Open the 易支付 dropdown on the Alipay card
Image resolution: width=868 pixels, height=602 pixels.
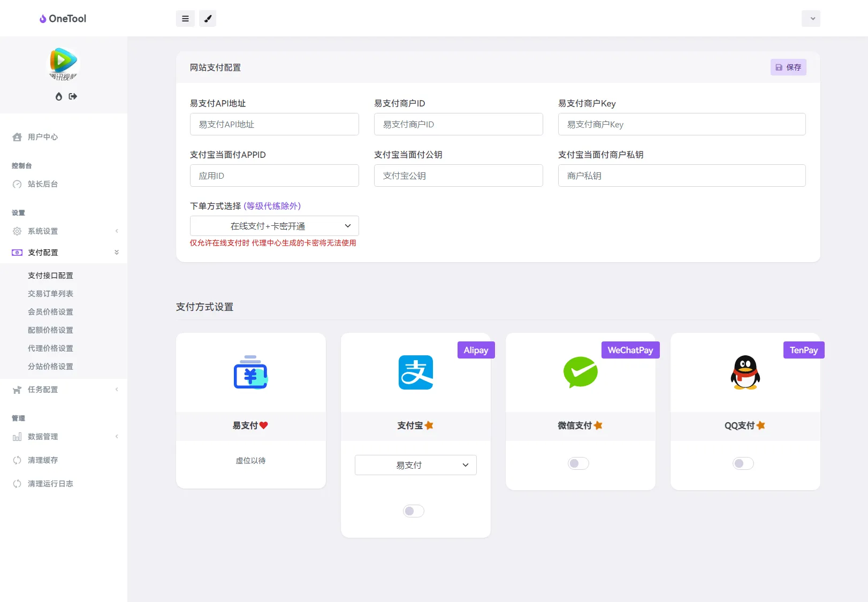coord(415,464)
